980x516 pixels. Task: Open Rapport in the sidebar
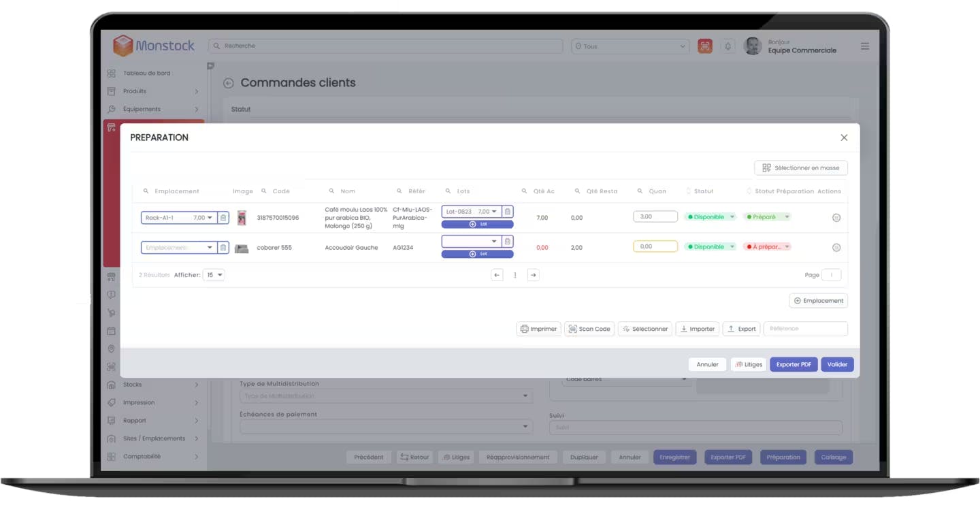click(153, 421)
